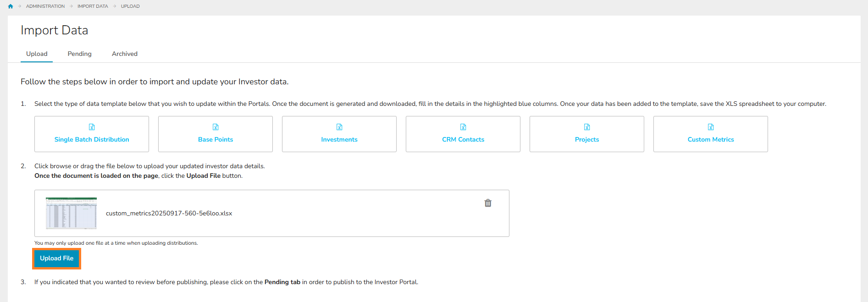This screenshot has width=868, height=302.
Task: Open Import Data breadcrumb link
Action: click(93, 6)
